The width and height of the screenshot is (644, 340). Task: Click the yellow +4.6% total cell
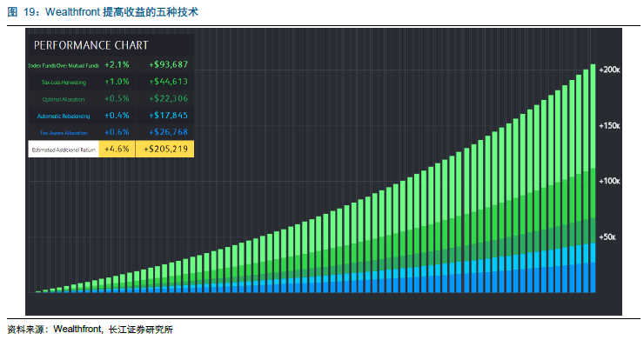[x=117, y=149]
